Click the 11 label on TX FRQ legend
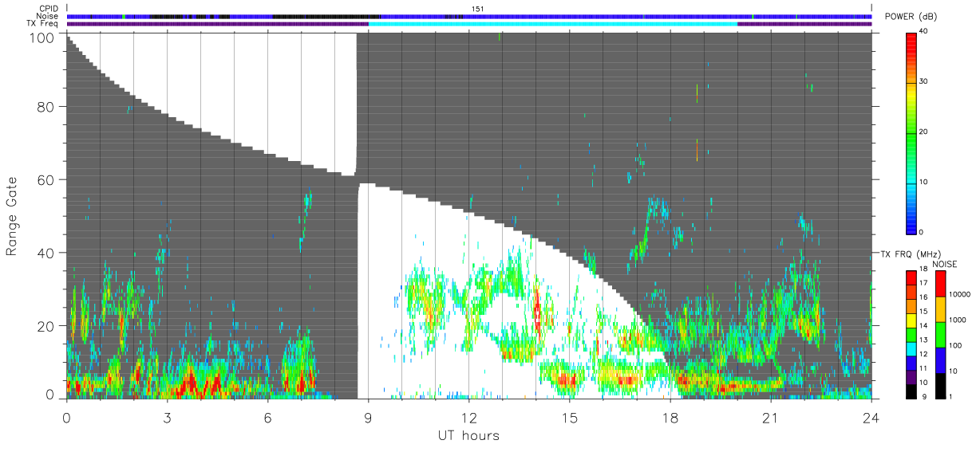 point(924,368)
